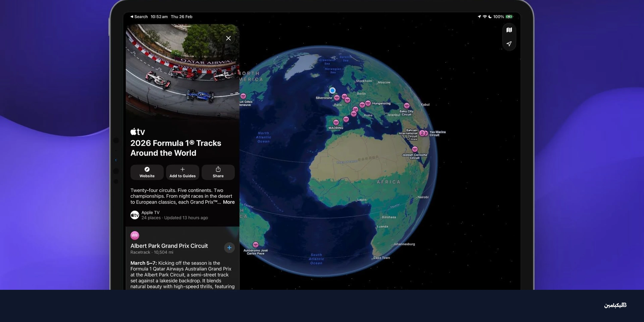Tap the Hungaroring track pin
644x322 pixels.
point(368,103)
